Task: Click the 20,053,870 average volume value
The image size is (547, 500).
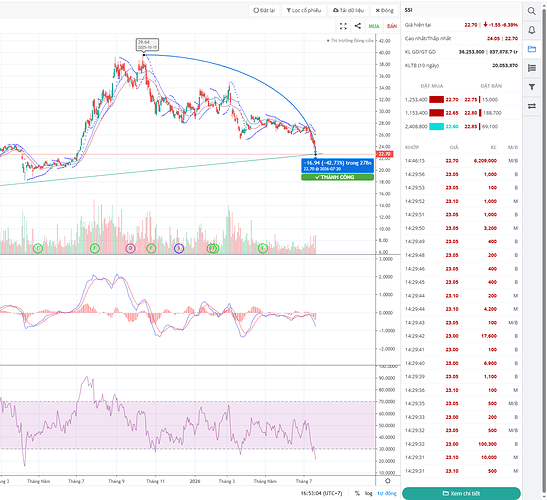Action: [505, 66]
